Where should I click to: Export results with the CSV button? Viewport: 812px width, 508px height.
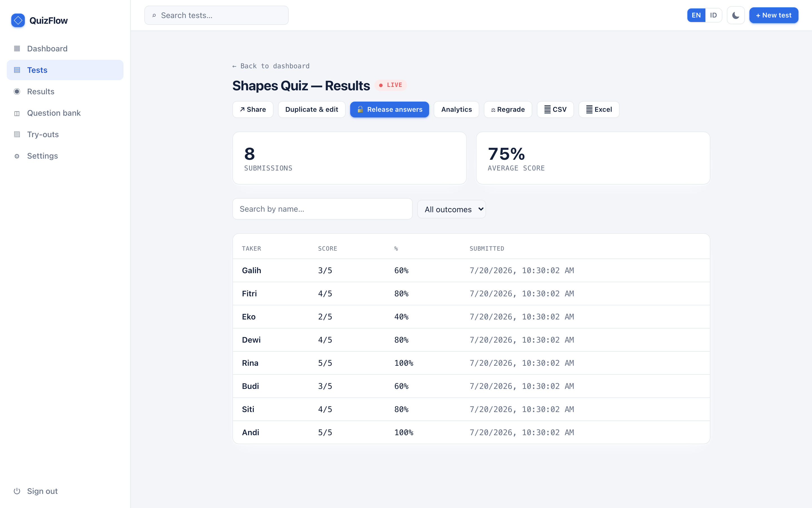coord(555,110)
